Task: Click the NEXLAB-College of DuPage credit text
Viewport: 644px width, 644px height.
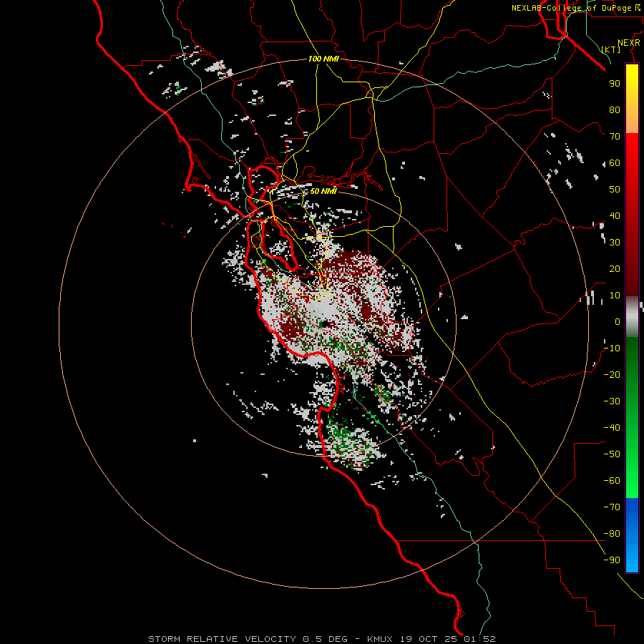Action: tap(576, 8)
